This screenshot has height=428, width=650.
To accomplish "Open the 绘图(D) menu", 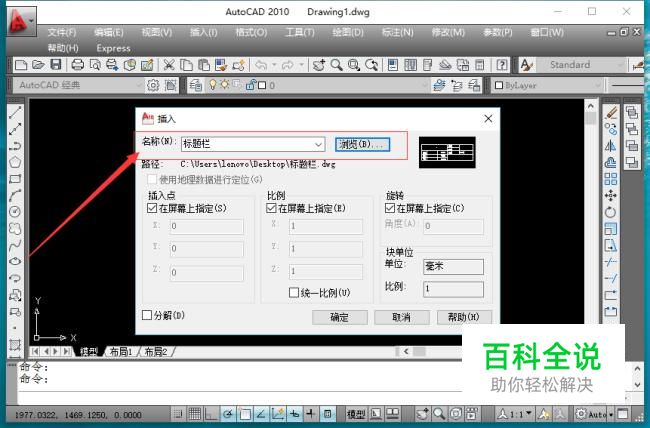I will click(348, 32).
